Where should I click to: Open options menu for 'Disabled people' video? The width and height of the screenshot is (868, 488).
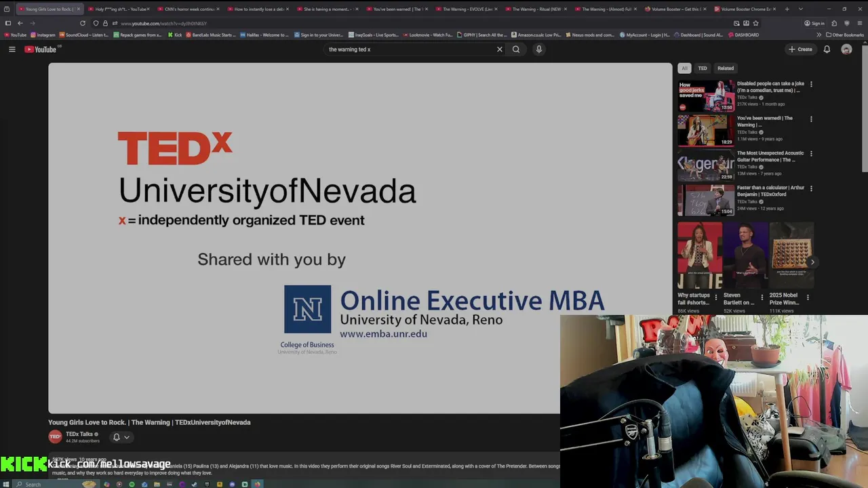coord(811,84)
